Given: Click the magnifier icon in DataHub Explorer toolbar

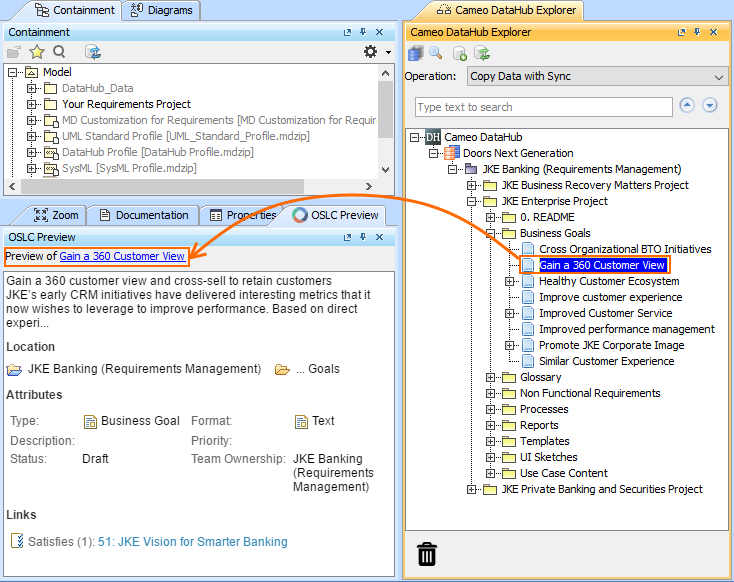Looking at the screenshot, I should point(436,53).
